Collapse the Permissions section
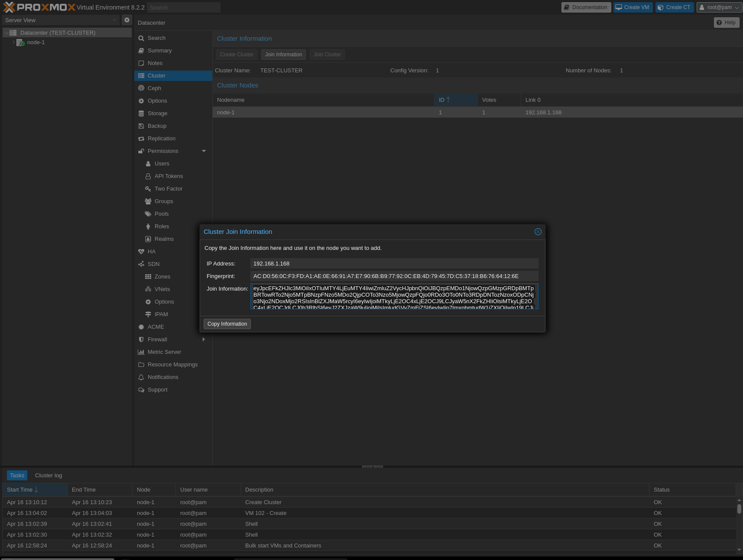The height and width of the screenshot is (560, 743). pos(204,151)
